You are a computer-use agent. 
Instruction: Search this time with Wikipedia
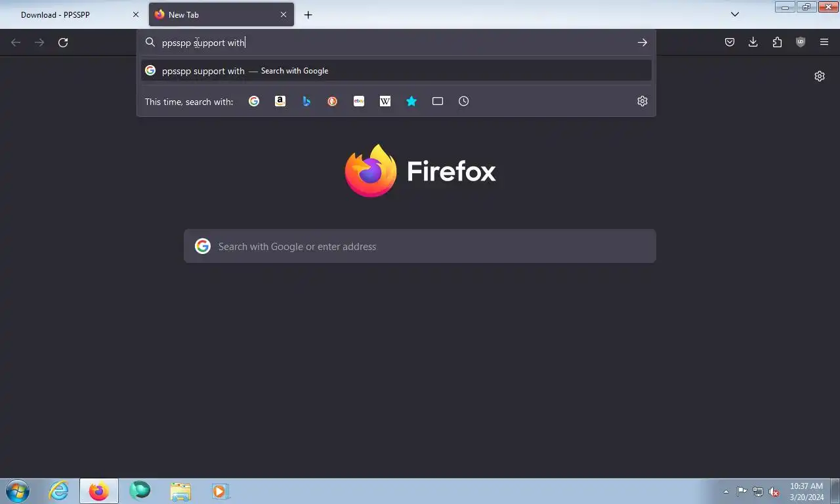coord(385,101)
